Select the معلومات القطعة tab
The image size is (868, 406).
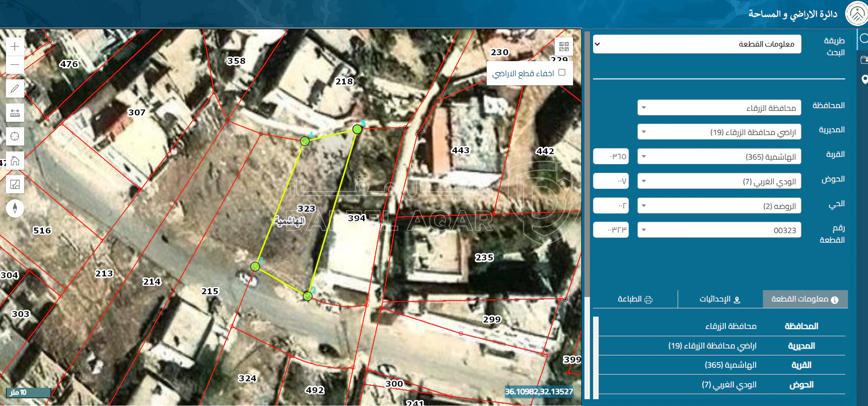click(x=805, y=299)
